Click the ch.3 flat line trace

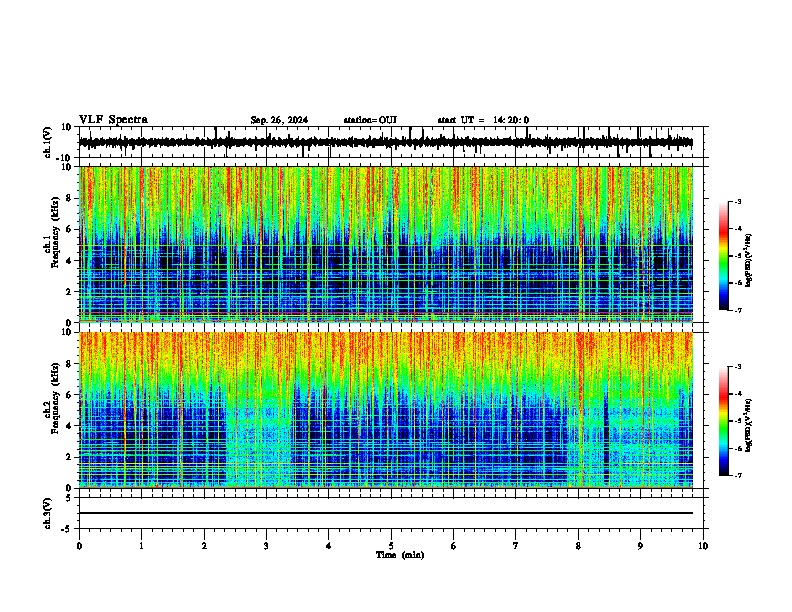point(386,513)
